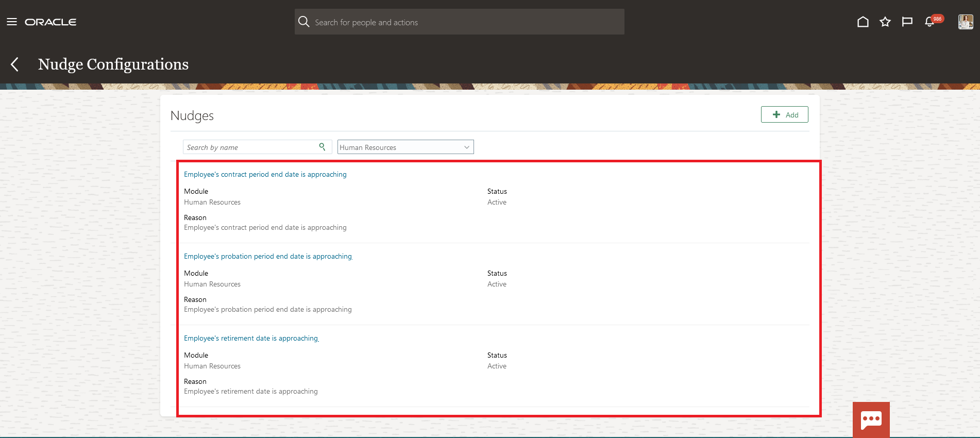Click the Nudges section heading
This screenshot has width=980, height=438.
(x=192, y=115)
